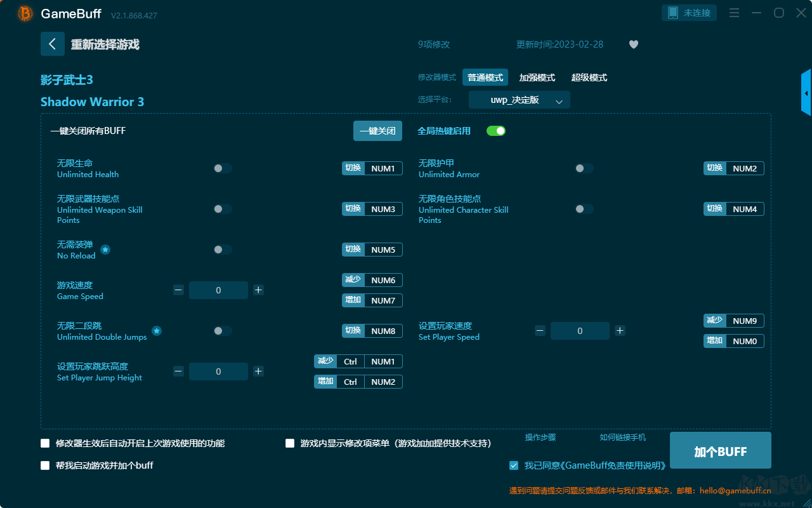Decrease Set Player Speed with minus button

pyautogui.click(x=540, y=331)
